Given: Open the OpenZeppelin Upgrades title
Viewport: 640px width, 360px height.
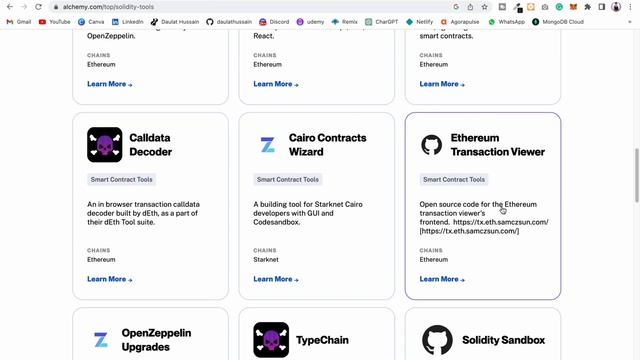Looking at the screenshot, I should pyautogui.click(x=156, y=340).
